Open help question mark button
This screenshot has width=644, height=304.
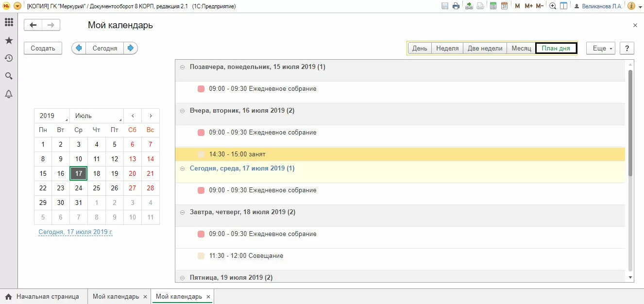coord(627,48)
